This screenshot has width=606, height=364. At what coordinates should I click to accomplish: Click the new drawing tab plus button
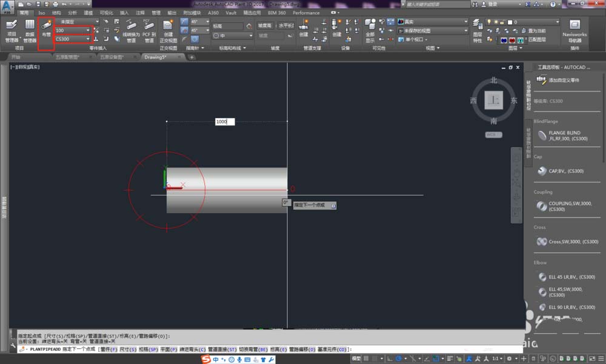(x=191, y=57)
